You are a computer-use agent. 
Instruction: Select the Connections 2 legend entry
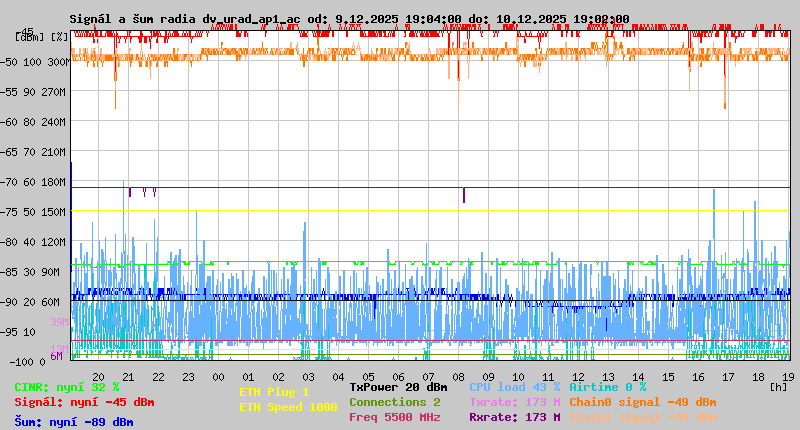pos(394,402)
